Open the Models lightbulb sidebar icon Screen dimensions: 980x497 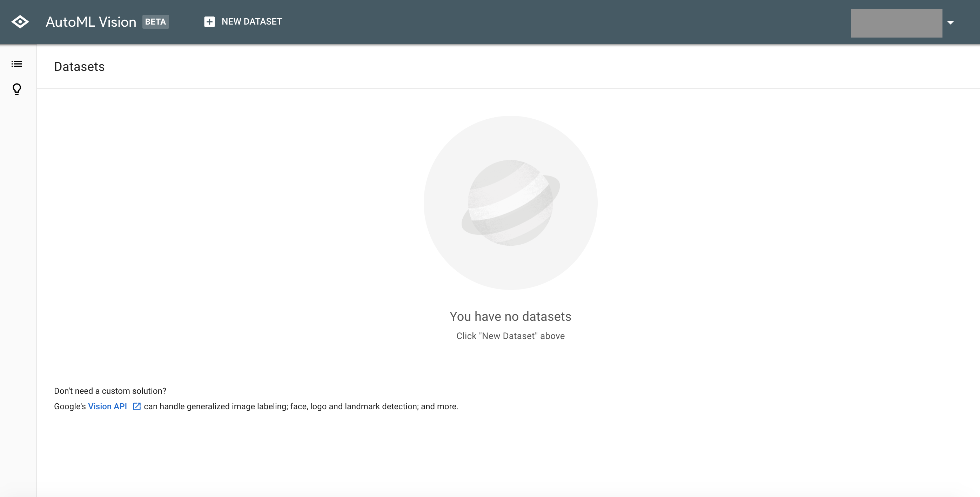point(17,89)
